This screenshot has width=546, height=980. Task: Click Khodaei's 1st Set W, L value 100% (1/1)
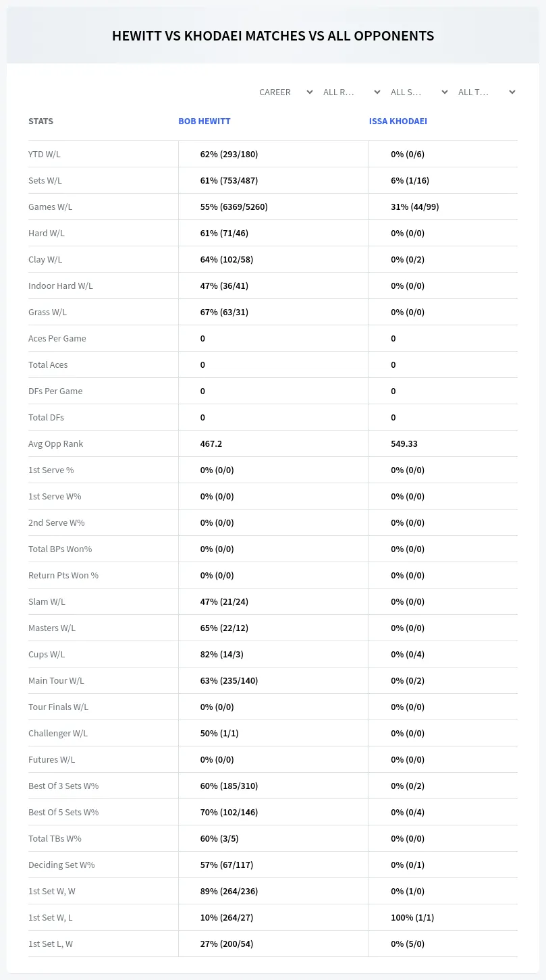point(412,917)
